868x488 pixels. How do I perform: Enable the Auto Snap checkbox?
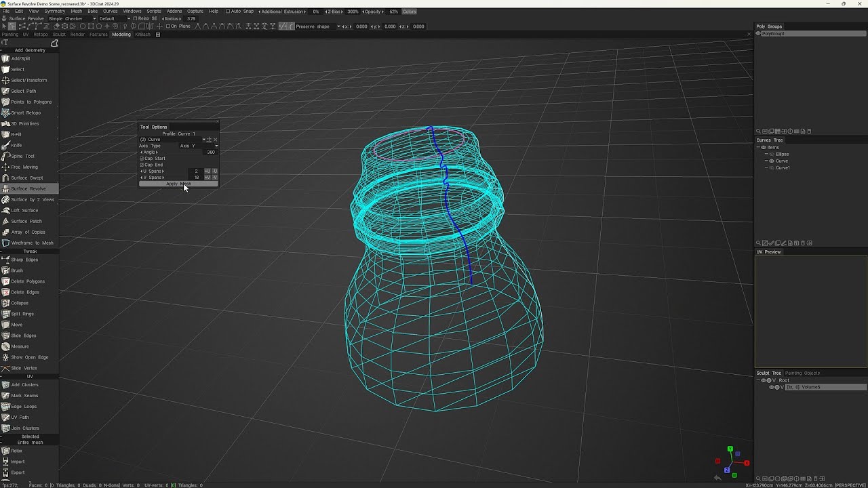click(x=228, y=12)
